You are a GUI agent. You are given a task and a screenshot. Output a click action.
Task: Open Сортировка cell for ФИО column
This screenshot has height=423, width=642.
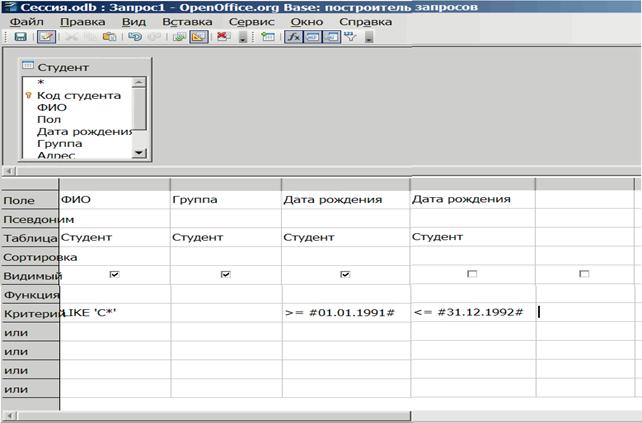(x=115, y=256)
